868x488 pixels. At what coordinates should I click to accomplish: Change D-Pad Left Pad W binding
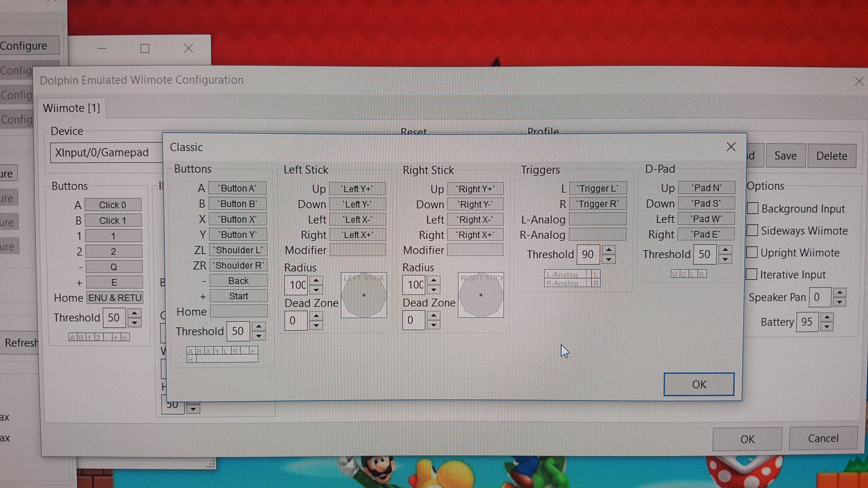706,219
